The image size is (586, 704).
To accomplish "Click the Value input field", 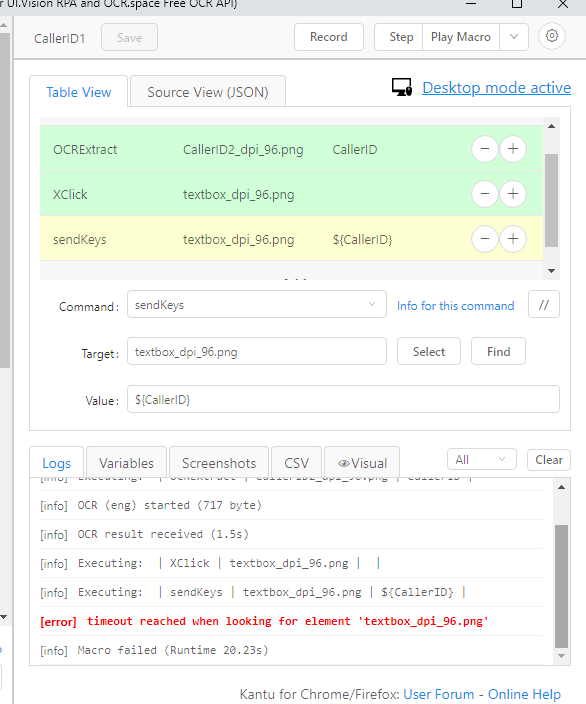I will [343, 399].
